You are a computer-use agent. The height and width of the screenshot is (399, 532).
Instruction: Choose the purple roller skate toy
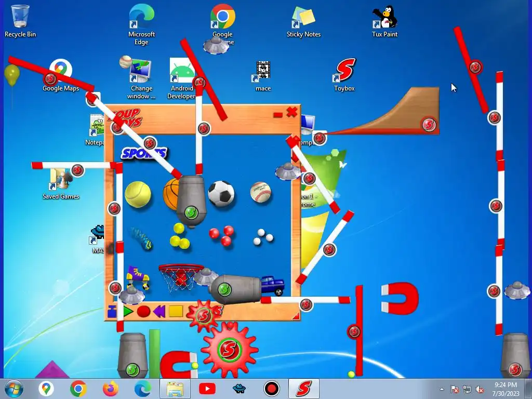(138, 277)
